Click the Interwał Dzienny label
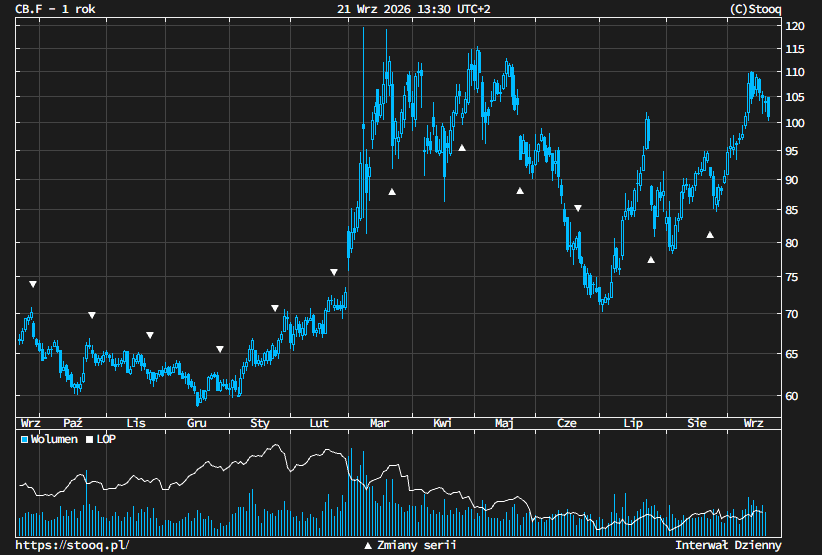 tap(728, 545)
